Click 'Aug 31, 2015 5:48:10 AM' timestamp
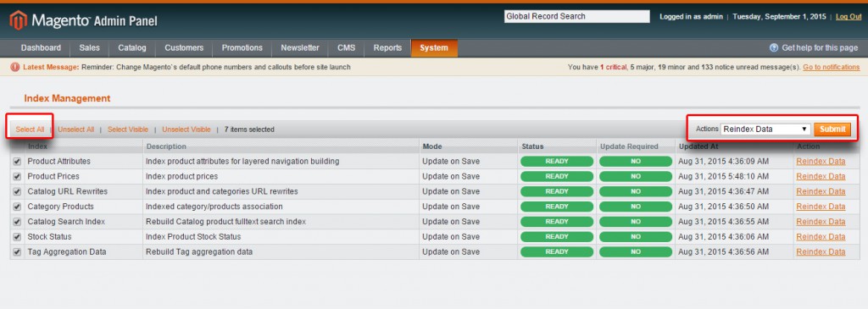Screen dimensions: 868x309 (724, 176)
